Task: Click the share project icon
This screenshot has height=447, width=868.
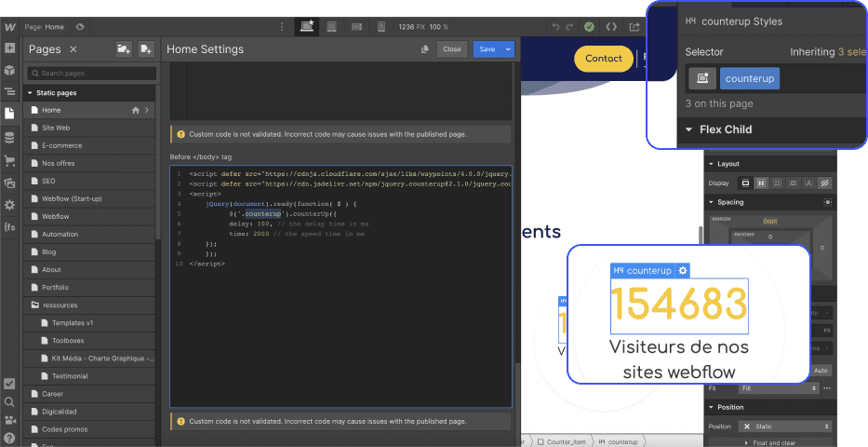Action: 634,27
